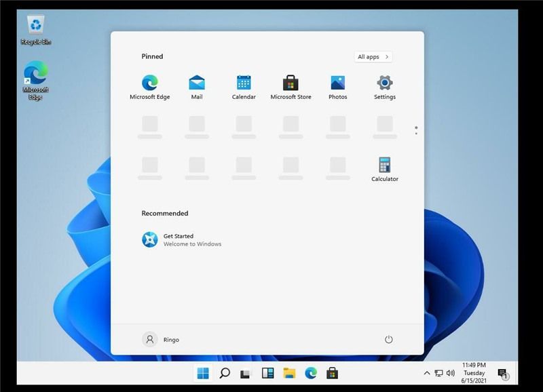Show the All apps list

click(x=371, y=56)
